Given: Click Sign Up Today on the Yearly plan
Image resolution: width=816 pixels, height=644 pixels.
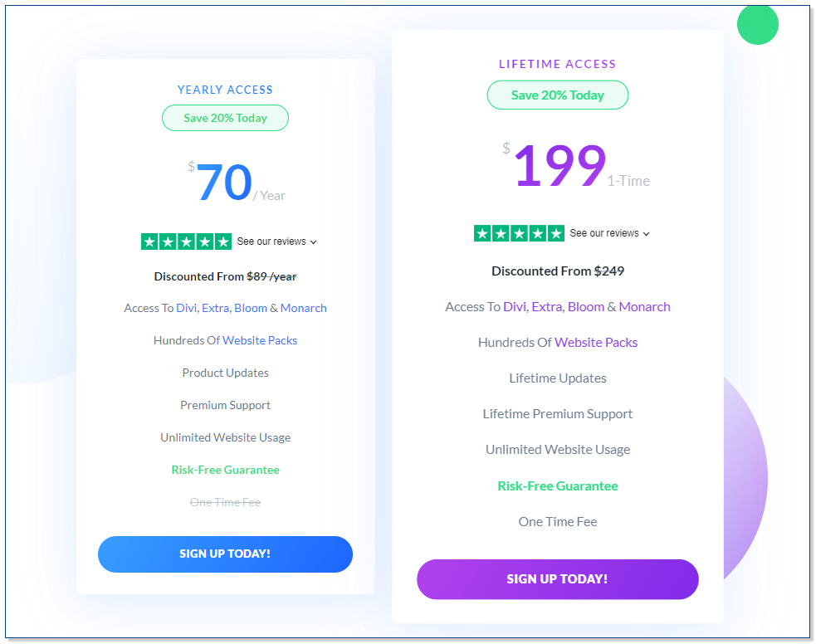Looking at the screenshot, I should (225, 554).
